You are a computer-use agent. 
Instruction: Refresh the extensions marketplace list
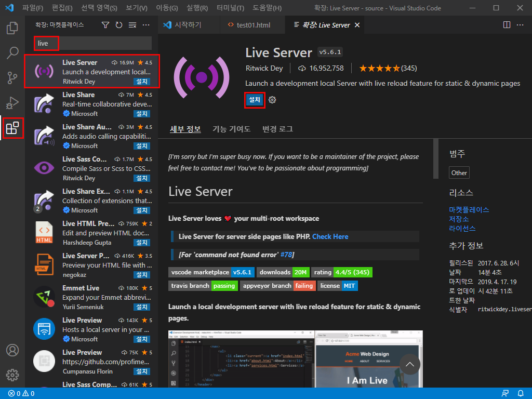coord(119,25)
